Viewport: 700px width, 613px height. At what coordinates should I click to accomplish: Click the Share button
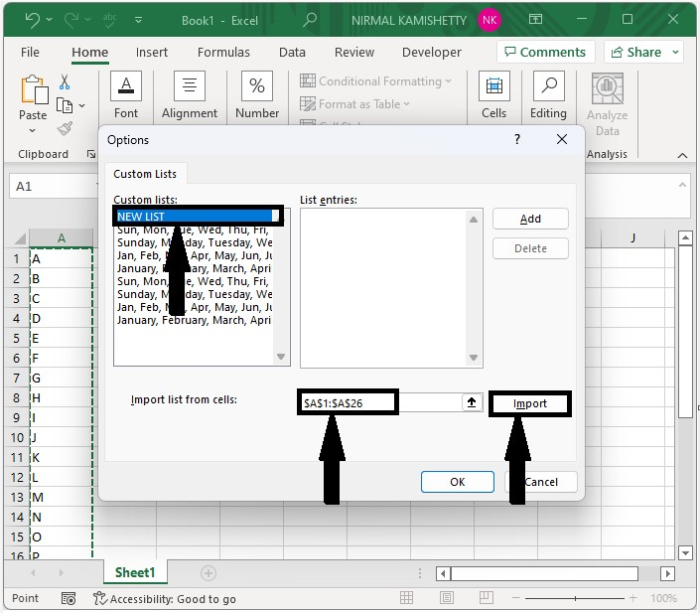click(636, 52)
